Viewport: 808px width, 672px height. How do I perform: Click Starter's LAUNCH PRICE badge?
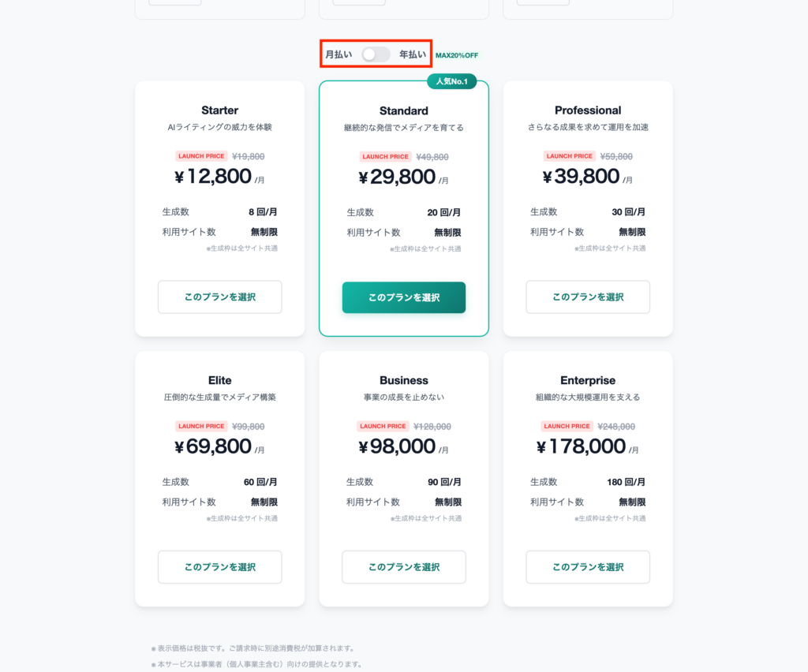pyautogui.click(x=201, y=156)
